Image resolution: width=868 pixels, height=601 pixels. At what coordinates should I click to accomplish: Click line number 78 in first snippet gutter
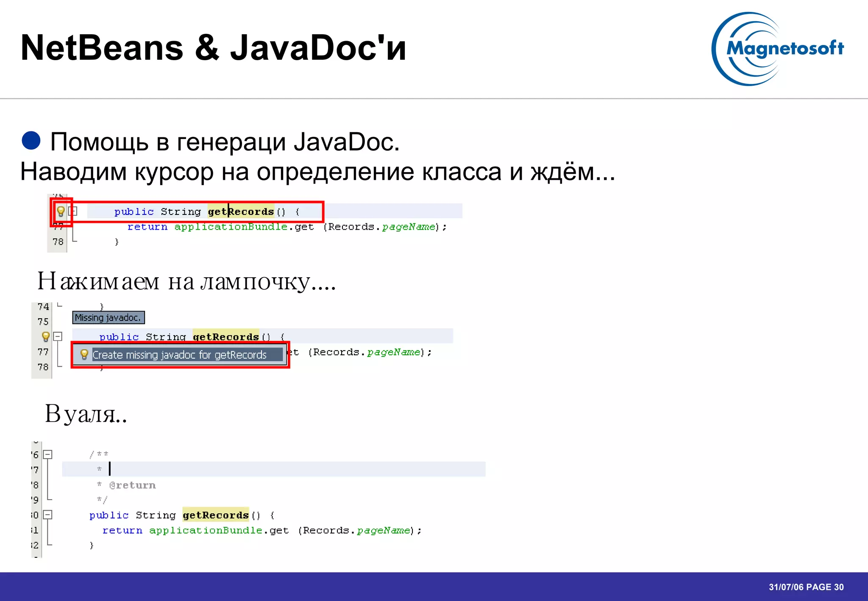58,242
